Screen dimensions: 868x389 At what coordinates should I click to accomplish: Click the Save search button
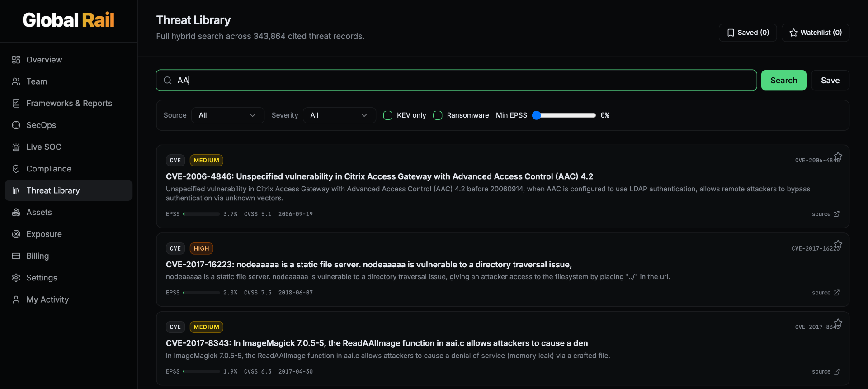tap(830, 81)
